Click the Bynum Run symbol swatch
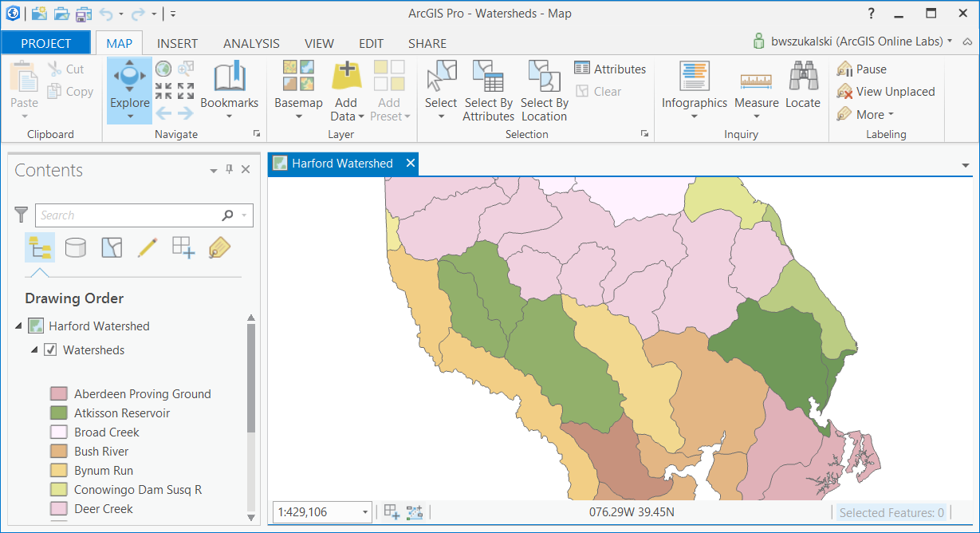This screenshot has height=533, width=980. coord(58,470)
